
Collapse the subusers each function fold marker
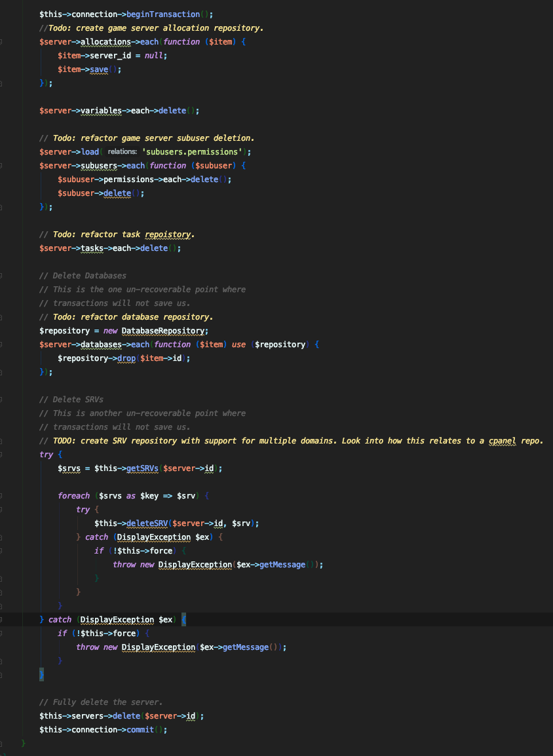[x=2, y=166]
